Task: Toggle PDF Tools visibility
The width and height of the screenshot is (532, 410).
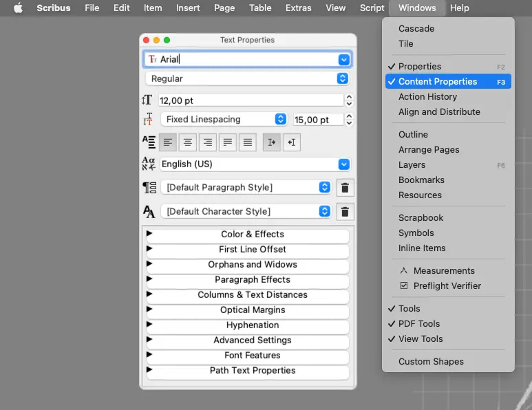Action: (x=419, y=323)
